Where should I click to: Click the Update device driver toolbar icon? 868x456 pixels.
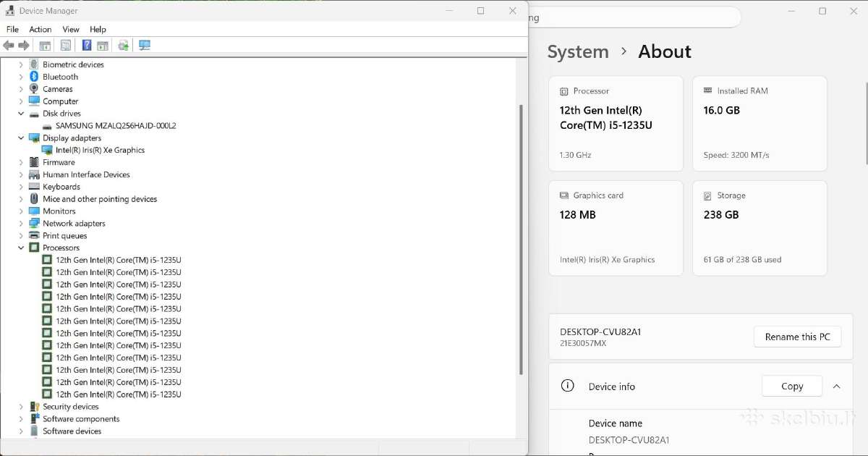tap(124, 46)
